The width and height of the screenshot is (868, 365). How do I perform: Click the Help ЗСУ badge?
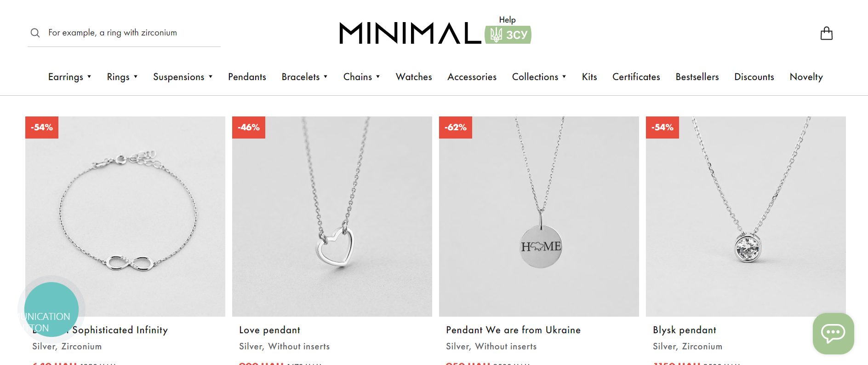click(508, 30)
